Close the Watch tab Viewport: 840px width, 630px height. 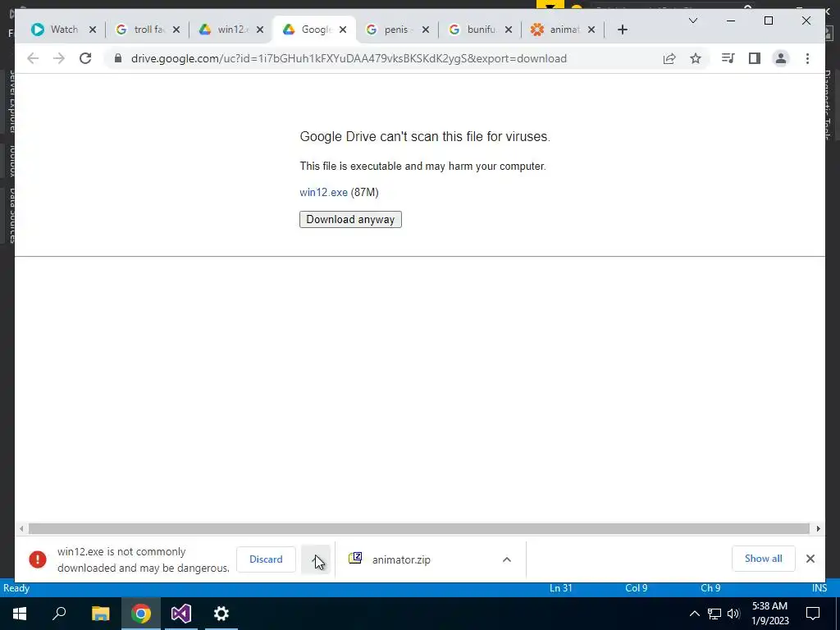click(x=93, y=30)
